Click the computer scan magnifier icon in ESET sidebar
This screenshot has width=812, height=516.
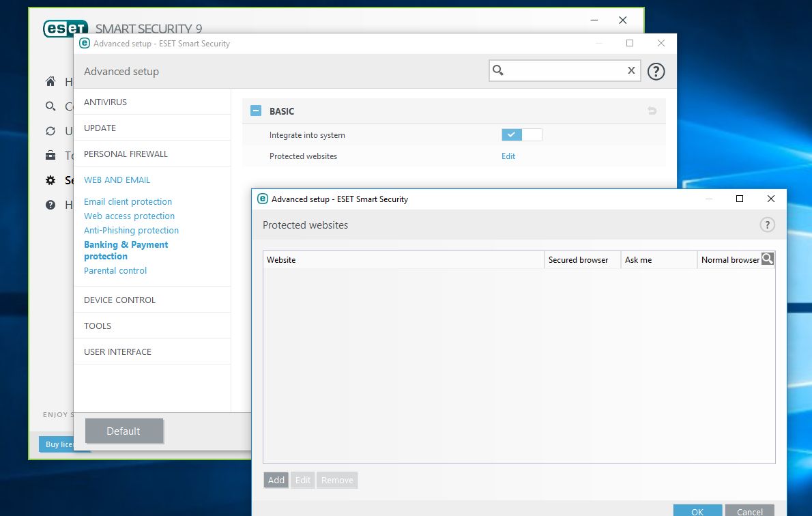tap(50, 106)
